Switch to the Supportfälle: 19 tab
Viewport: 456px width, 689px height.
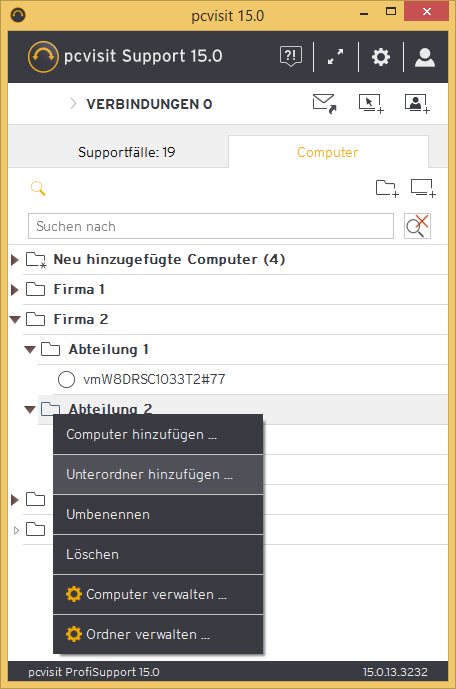click(x=127, y=152)
